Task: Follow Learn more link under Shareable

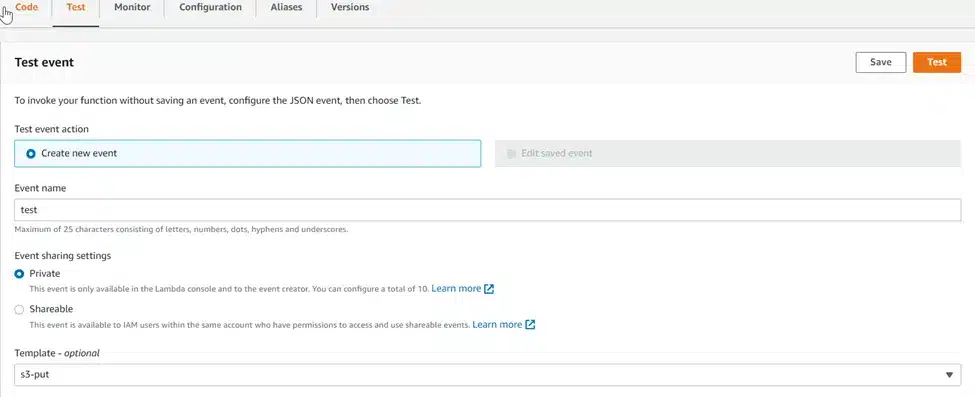Action: click(497, 325)
